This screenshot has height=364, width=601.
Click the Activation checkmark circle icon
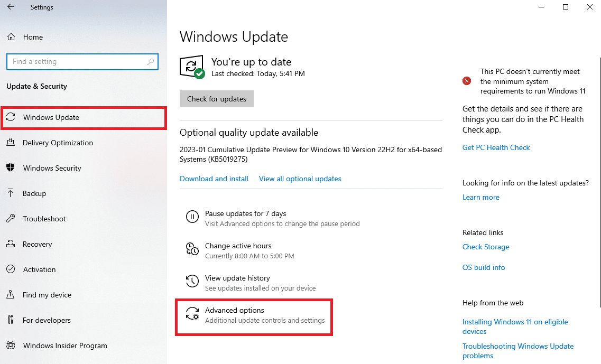tap(11, 269)
